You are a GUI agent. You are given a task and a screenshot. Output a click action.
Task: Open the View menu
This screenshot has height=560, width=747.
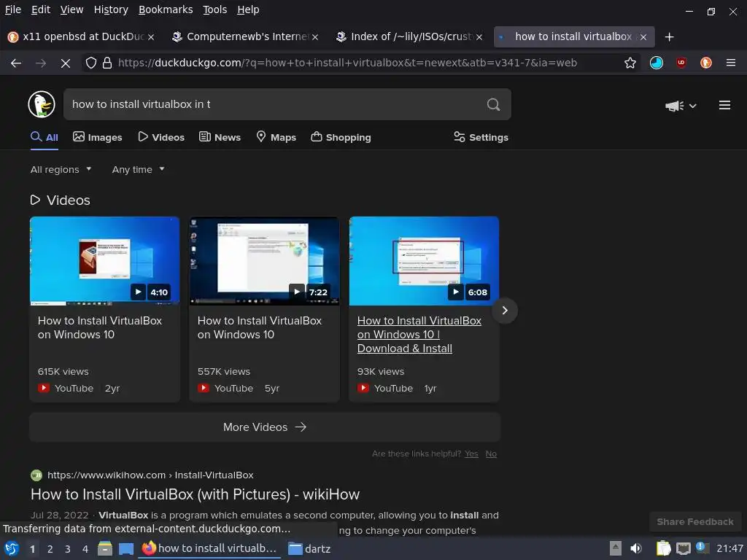pos(71,10)
